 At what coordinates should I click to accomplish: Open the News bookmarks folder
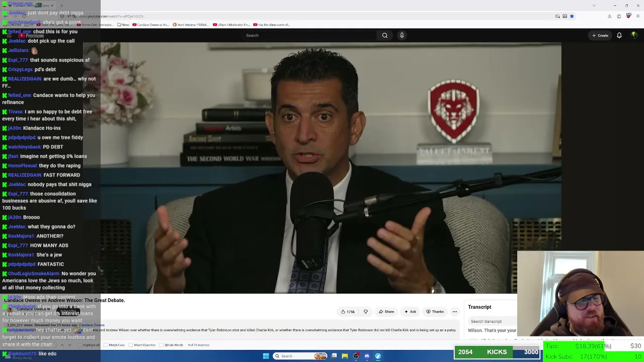pos(123,25)
